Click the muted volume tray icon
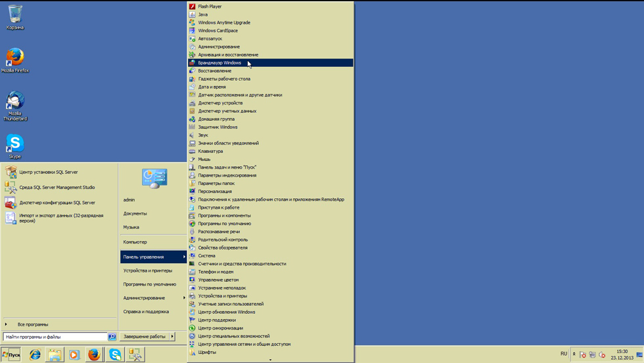This screenshot has width=644, height=363. (602, 354)
